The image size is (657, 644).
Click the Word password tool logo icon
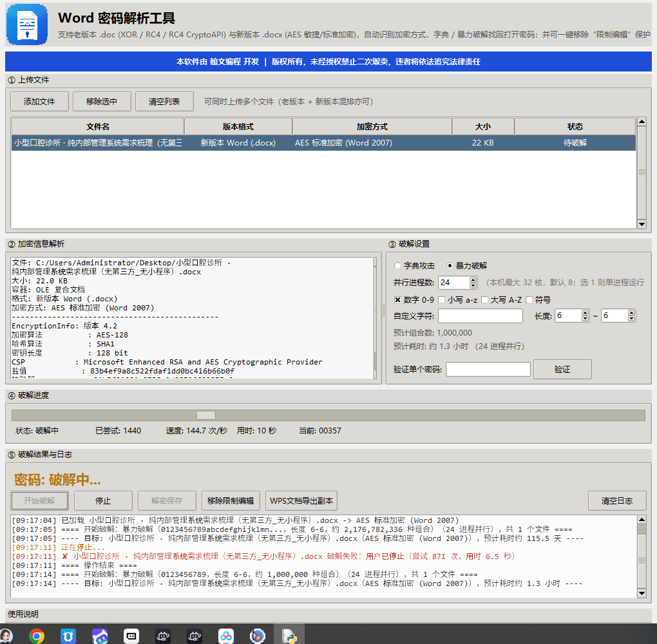[x=27, y=24]
